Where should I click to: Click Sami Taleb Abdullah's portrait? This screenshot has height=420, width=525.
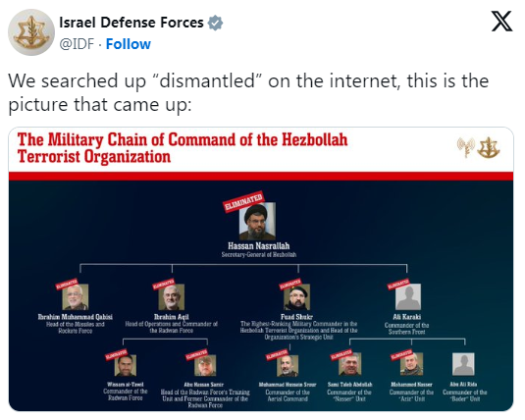point(350,364)
